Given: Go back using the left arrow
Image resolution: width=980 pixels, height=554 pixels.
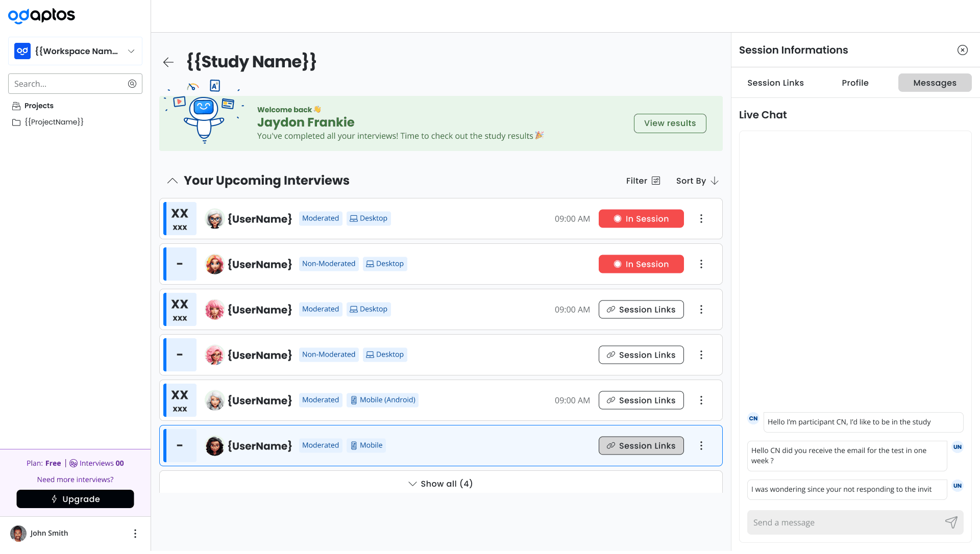Looking at the screenshot, I should click(168, 62).
